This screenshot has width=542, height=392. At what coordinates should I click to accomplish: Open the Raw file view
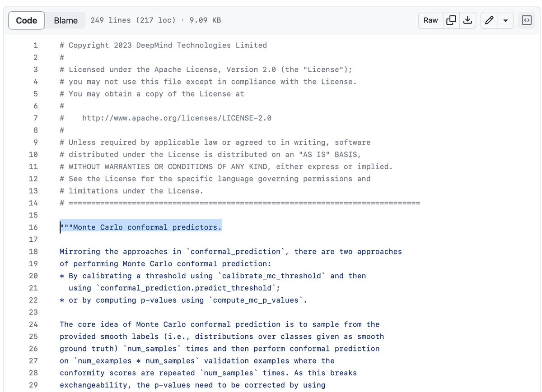click(430, 20)
